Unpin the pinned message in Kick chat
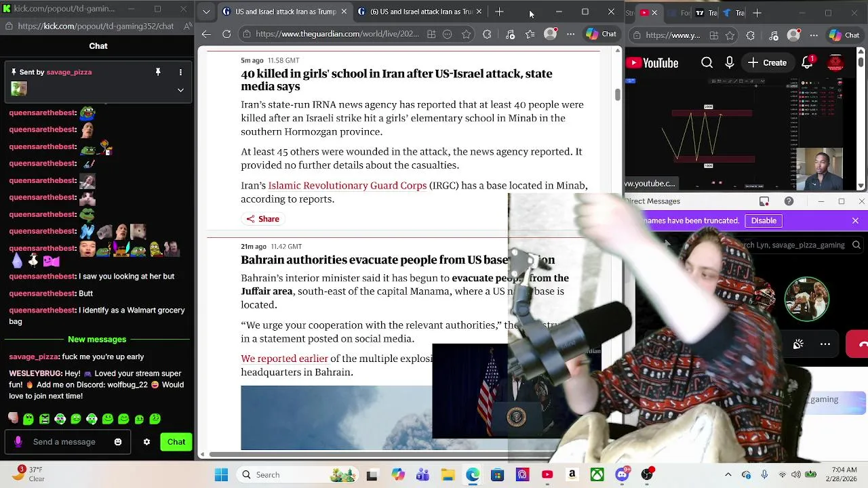The height and width of the screenshot is (488, 868). (x=158, y=72)
